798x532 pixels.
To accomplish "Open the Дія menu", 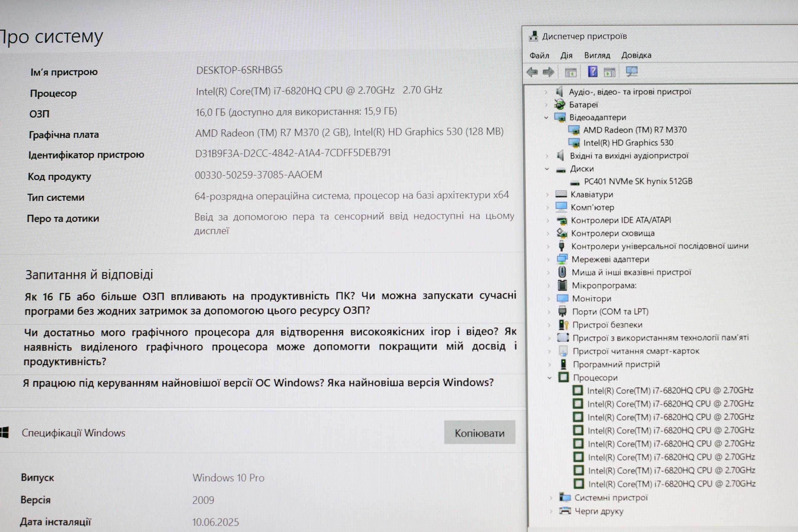I will coord(566,55).
